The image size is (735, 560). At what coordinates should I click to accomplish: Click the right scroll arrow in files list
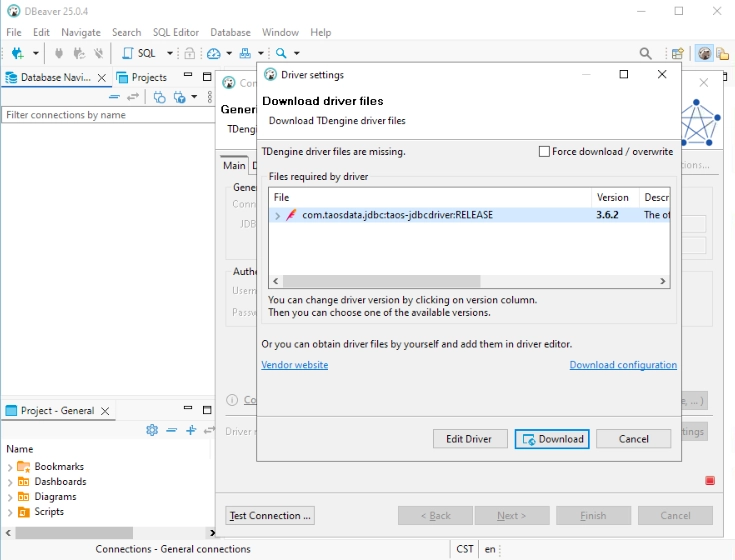click(x=663, y=281)
